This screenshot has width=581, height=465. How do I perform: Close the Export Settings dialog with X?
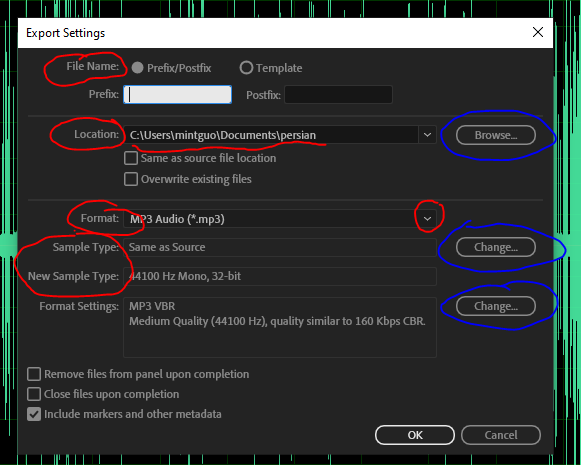(x=538, y=32)
